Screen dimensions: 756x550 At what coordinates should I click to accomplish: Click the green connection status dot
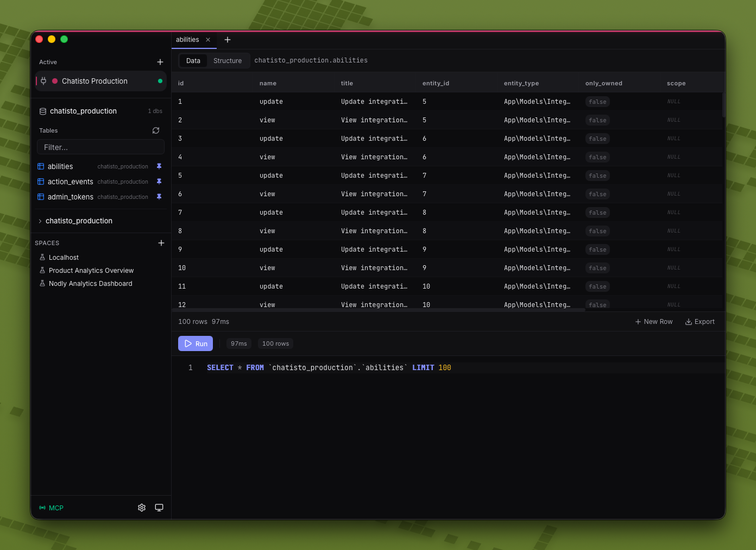(x=160, y=81)
